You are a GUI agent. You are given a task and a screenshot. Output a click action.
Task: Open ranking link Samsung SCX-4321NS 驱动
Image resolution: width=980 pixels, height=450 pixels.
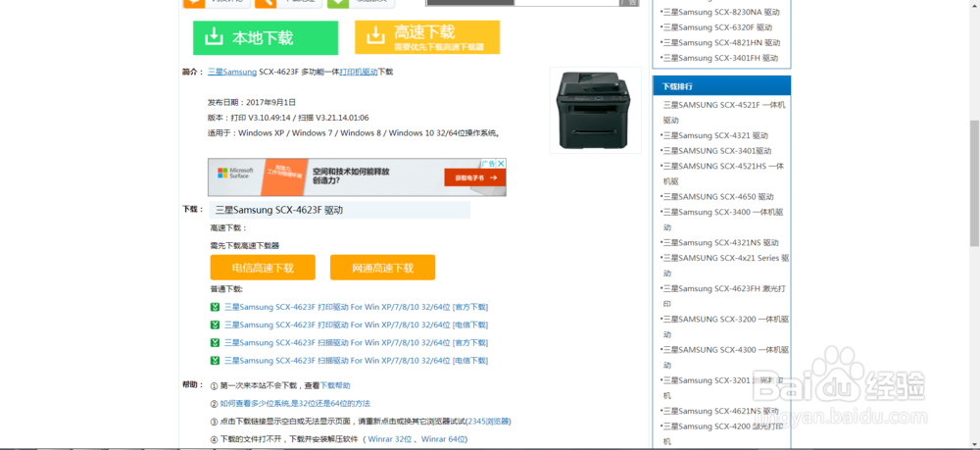coord(719,242)
